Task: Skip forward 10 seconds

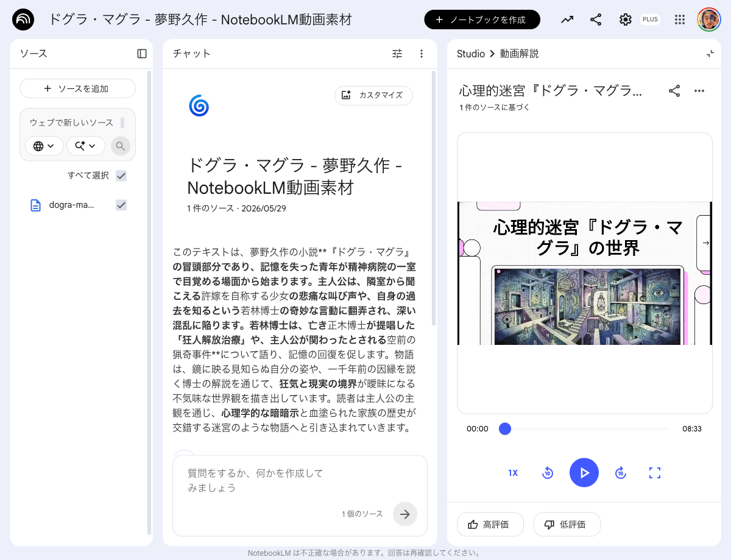Action: pos(620,473)
